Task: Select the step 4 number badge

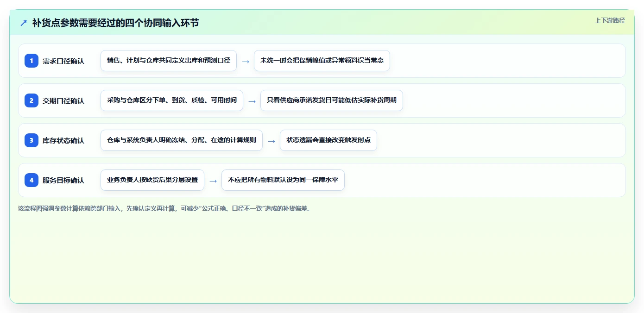Action: coord(32,180)
